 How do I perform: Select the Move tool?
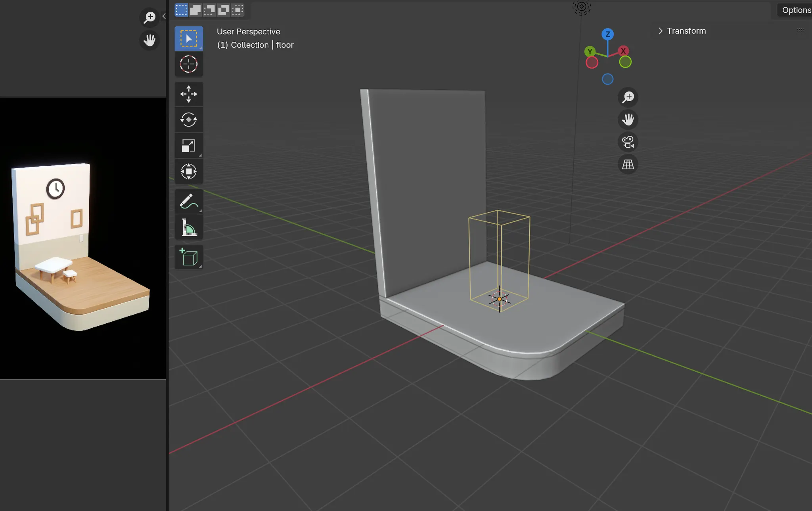coord(189,94)
